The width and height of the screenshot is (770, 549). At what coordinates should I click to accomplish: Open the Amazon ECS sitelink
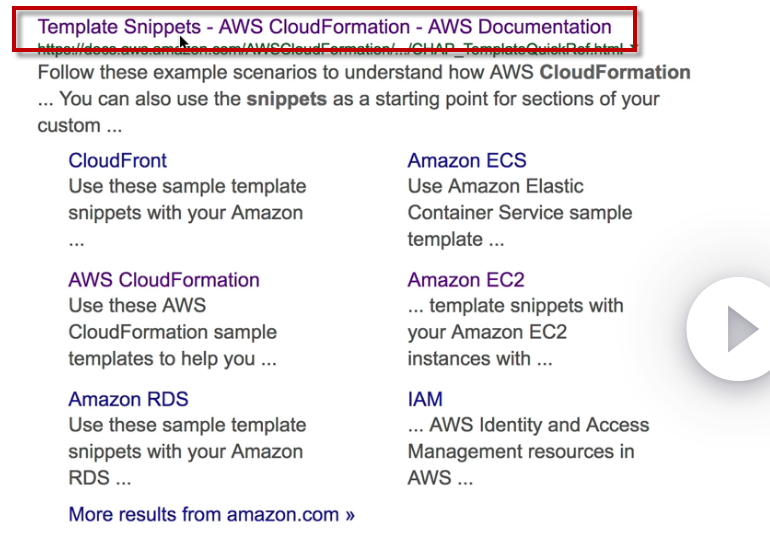click(466, 160)
